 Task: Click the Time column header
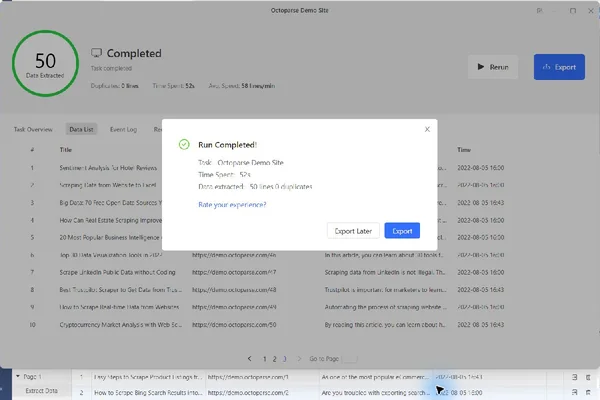point(464,150)
